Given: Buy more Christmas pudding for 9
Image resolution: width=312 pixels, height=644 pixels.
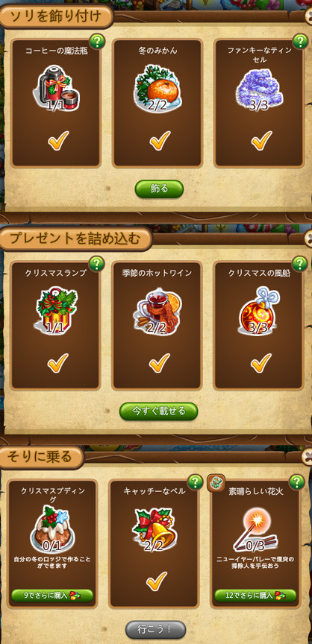Looking at the screenshot, I should coord(52,595).
